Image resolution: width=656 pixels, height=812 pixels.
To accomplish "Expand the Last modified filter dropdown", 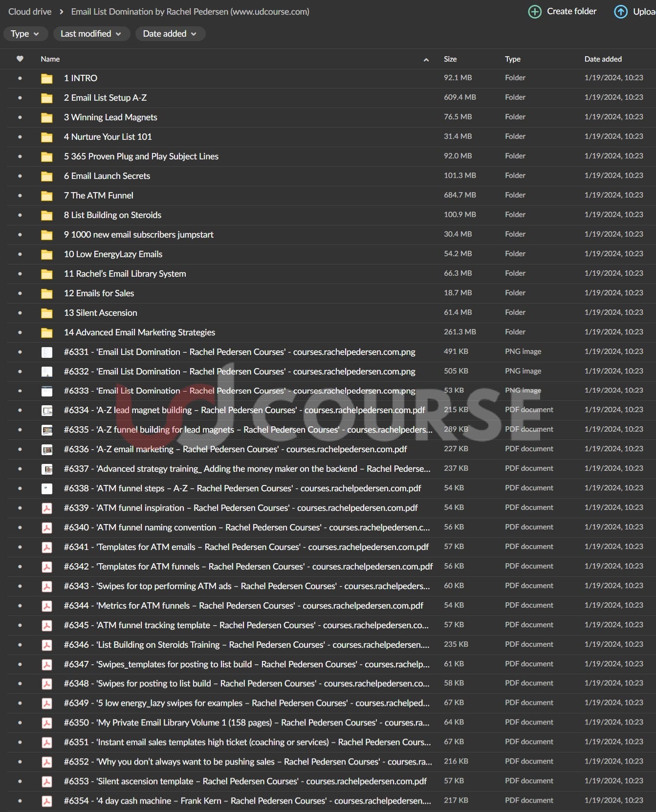I will [x=91, y=34].
